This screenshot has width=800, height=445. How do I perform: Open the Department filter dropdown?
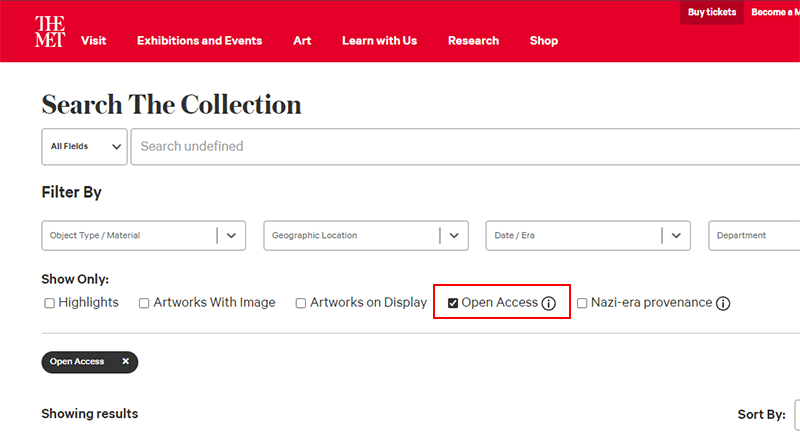click(x=754, y=236)
